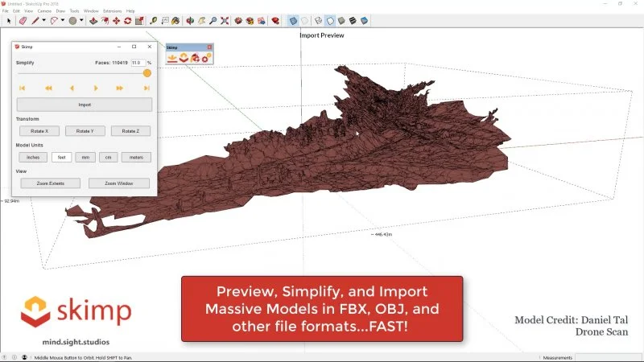Viewport: 644px width, 362px height.
Task: Activate the Scale tool
Action: coord(139,21)
